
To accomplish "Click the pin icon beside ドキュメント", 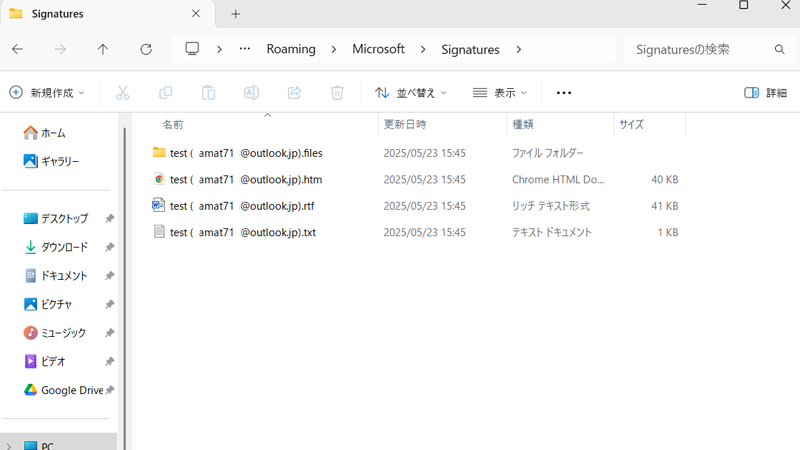I will (109, 276).
